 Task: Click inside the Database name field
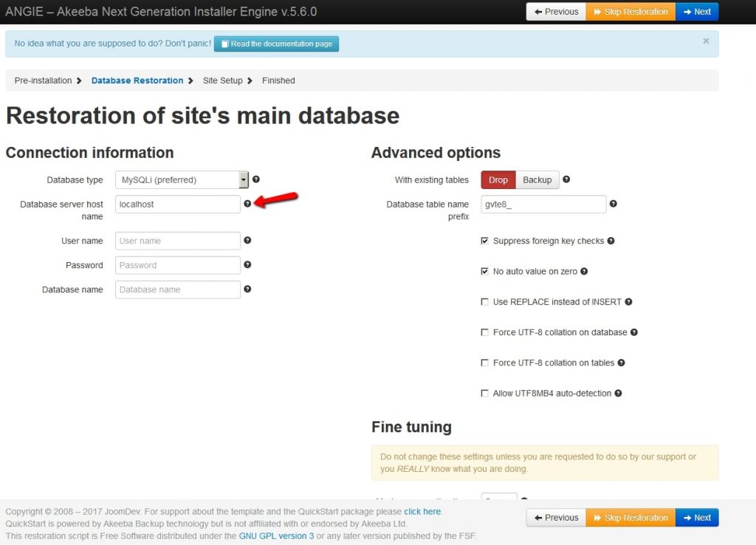[177, 289]
